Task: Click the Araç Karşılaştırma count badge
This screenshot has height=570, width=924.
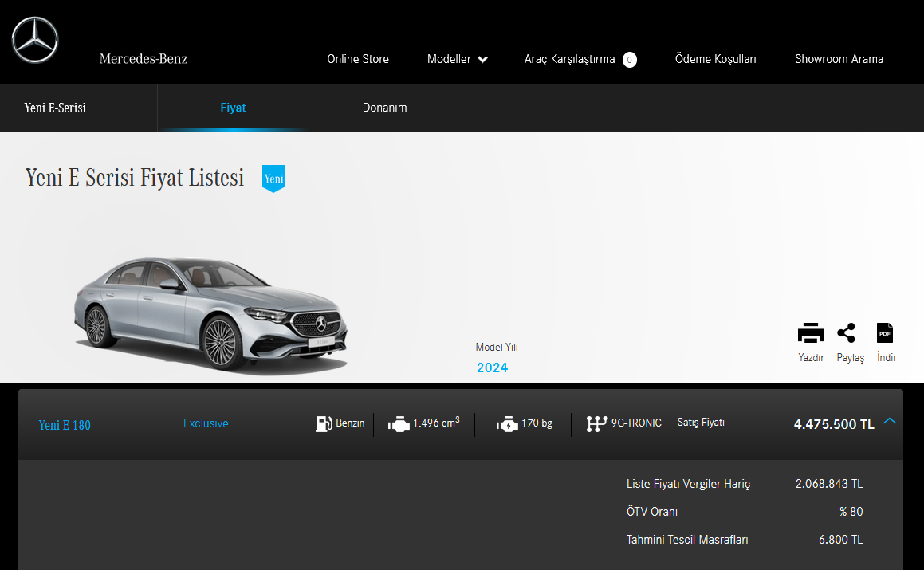Action: click(x=630, y=60)
